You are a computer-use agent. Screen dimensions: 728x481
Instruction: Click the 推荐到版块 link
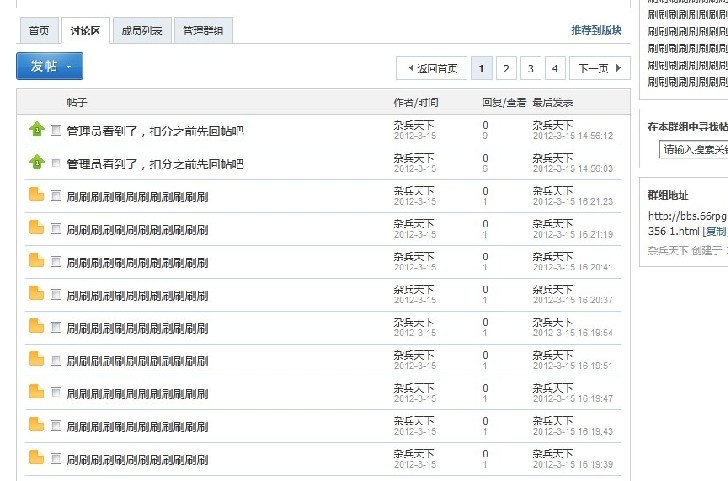(596, 30)
